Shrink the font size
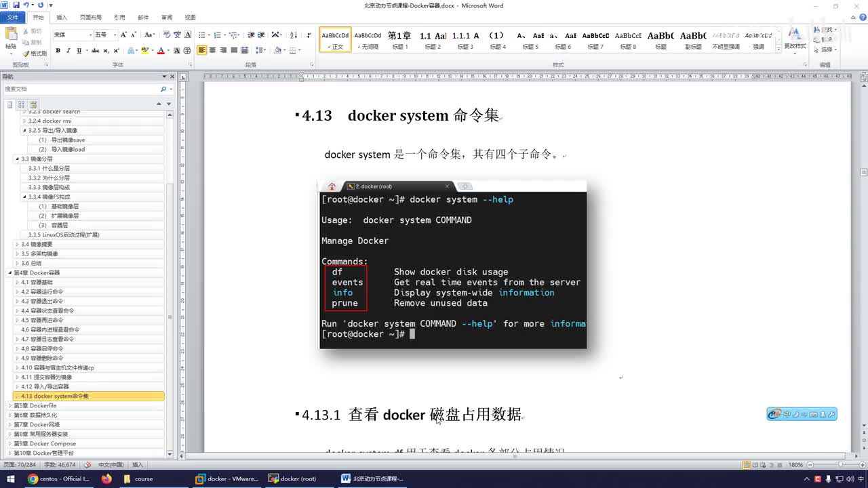The height and width of the screenshot is (488, 868). [x=133, y=35]
